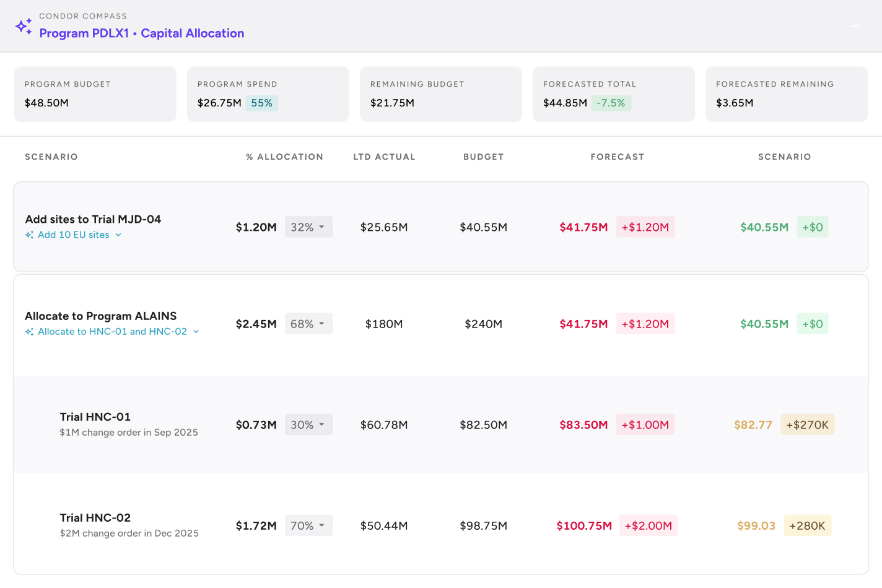Image resolution: width=882 pixels, height=588 pixels.
Task: Sort by the LTD Actual column header
Action: [x=384, y=157]
